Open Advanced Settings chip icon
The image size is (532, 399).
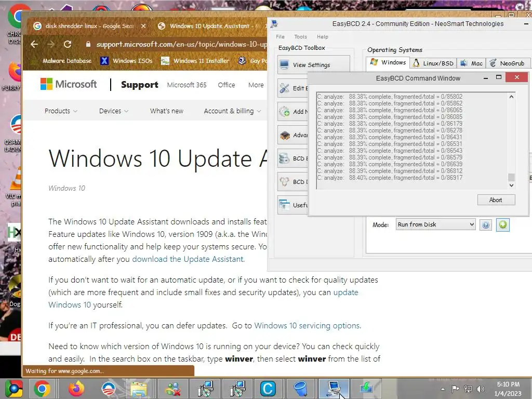tap(284, 135)
